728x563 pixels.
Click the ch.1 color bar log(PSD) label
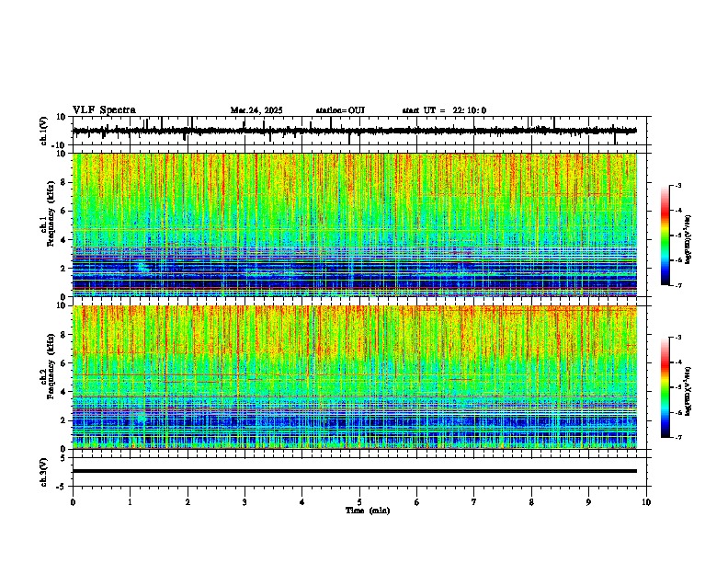click(688, 240)
